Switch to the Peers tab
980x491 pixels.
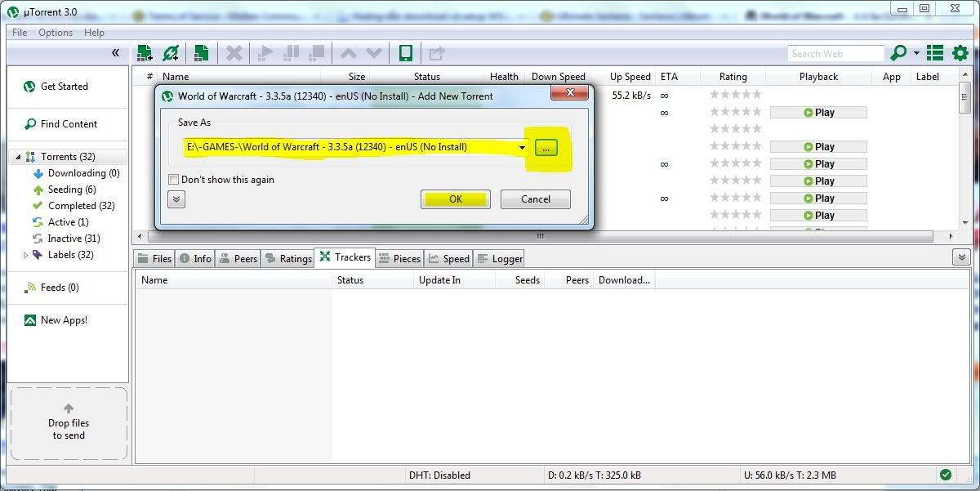238,259
